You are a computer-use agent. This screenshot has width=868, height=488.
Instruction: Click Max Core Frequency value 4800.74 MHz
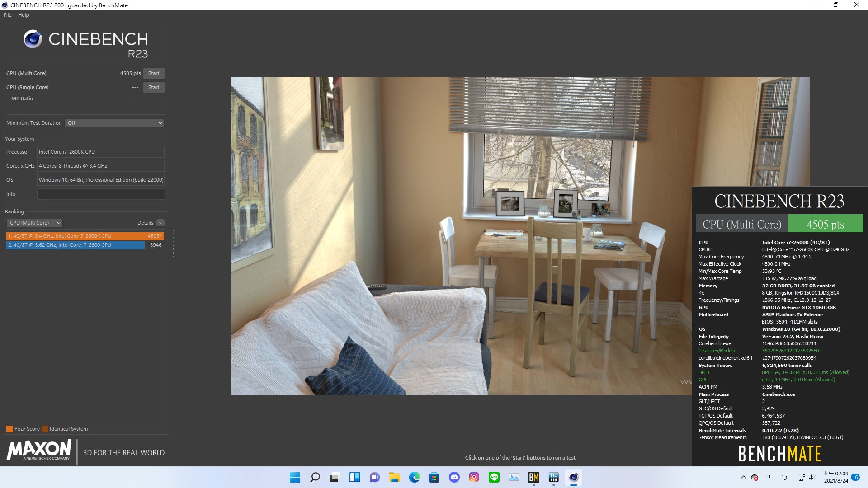[x=787, y=257]
